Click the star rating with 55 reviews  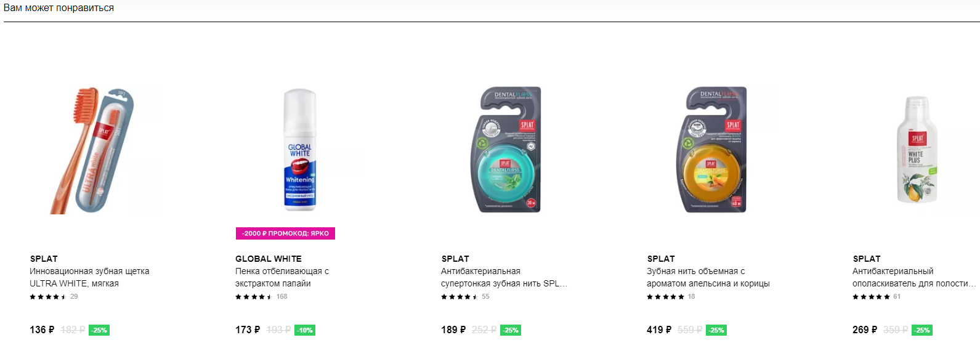tap(460, 297)
